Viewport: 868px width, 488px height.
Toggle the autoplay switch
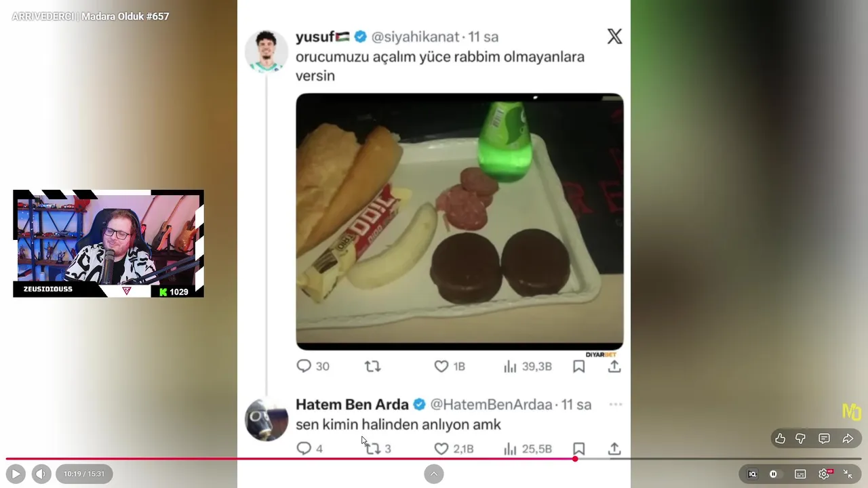click(x=776, y=474)
